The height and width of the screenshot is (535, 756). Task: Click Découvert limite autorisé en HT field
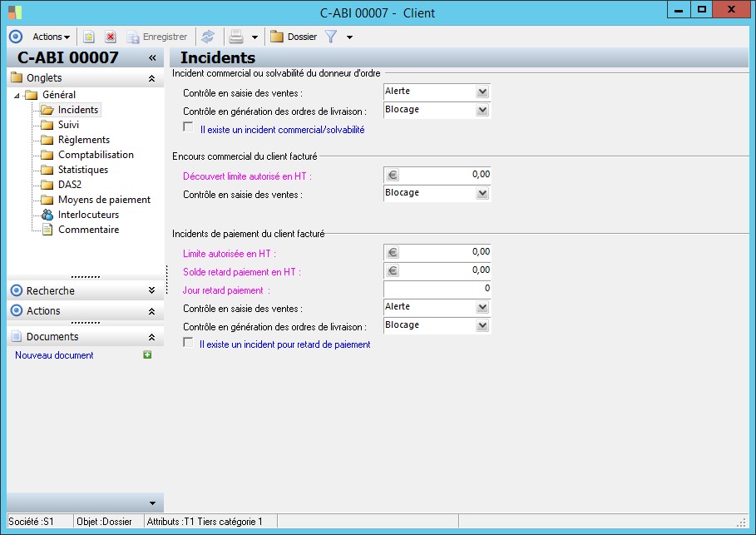tap(437, 175)
